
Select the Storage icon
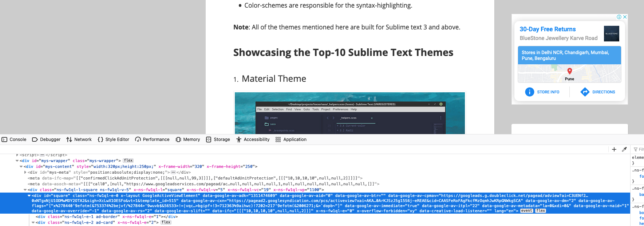209,140
